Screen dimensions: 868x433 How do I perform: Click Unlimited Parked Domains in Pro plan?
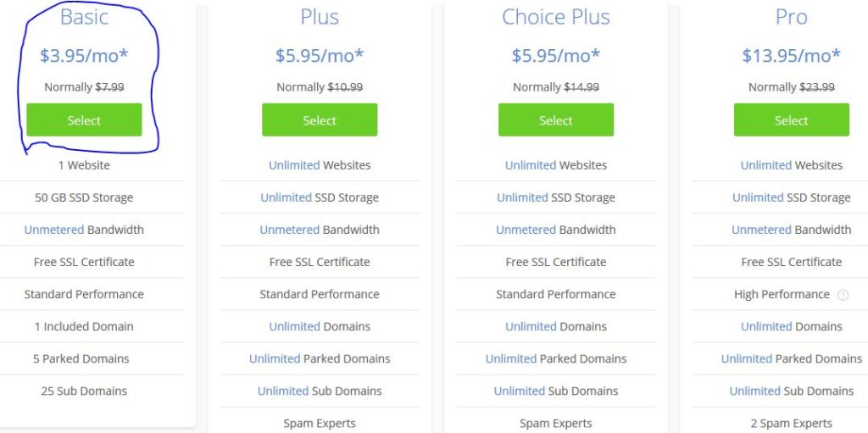click(x=791, y=358)
